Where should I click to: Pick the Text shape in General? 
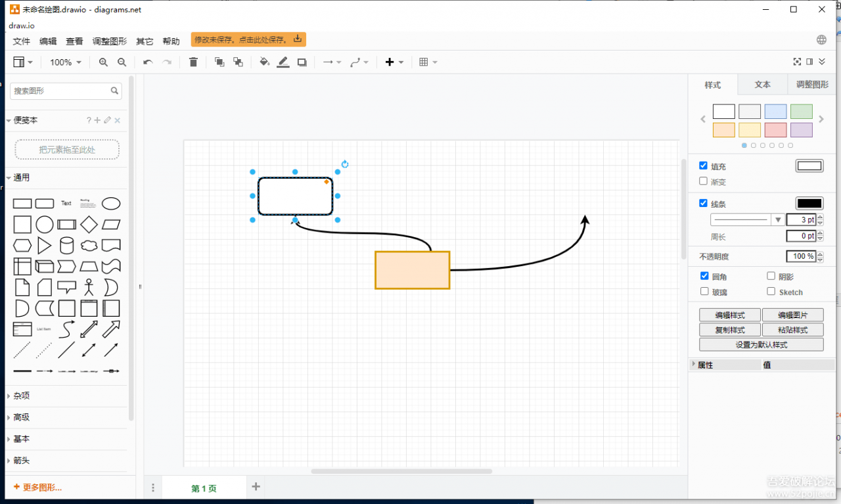[x=66, y=204]
